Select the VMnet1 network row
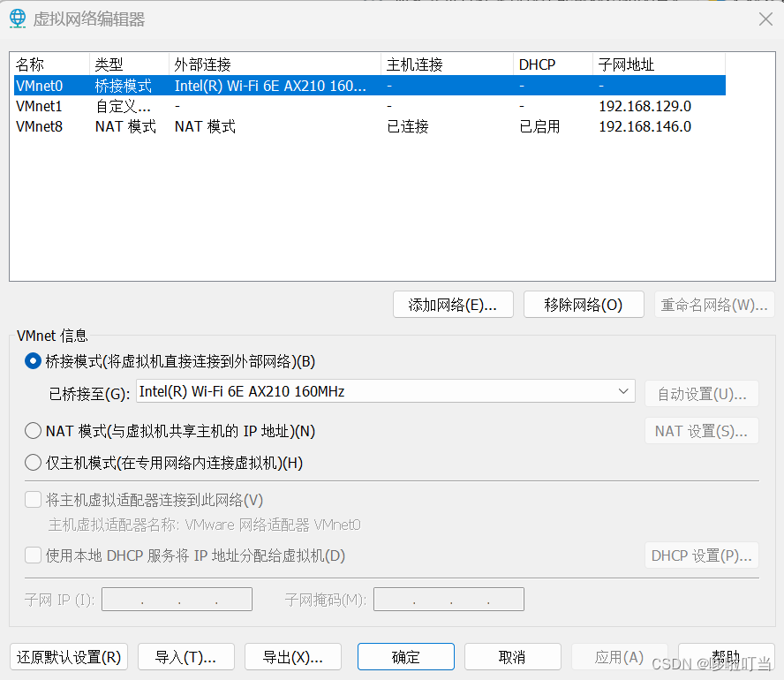784x680 pixels. pyautogui.click(x=370, y=106)
